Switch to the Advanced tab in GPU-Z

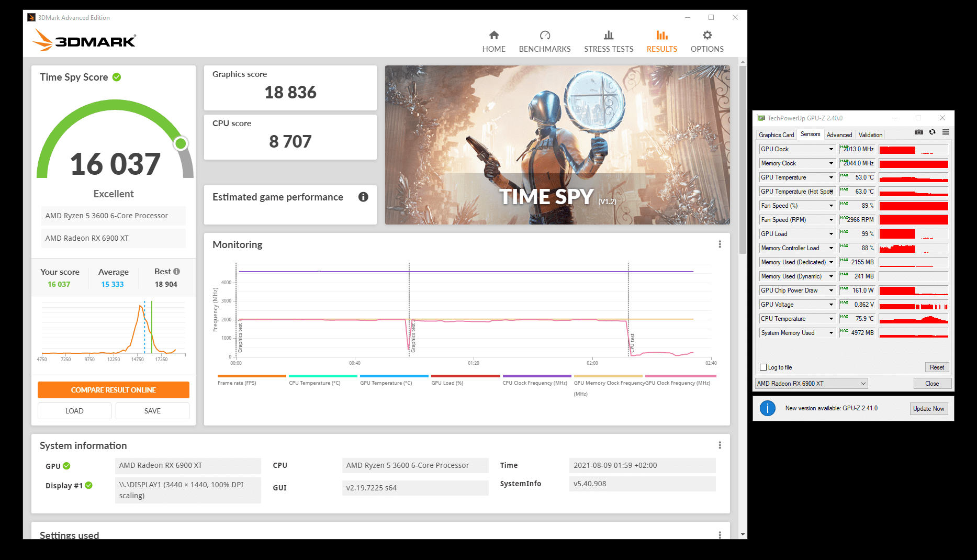click(839, 135)
